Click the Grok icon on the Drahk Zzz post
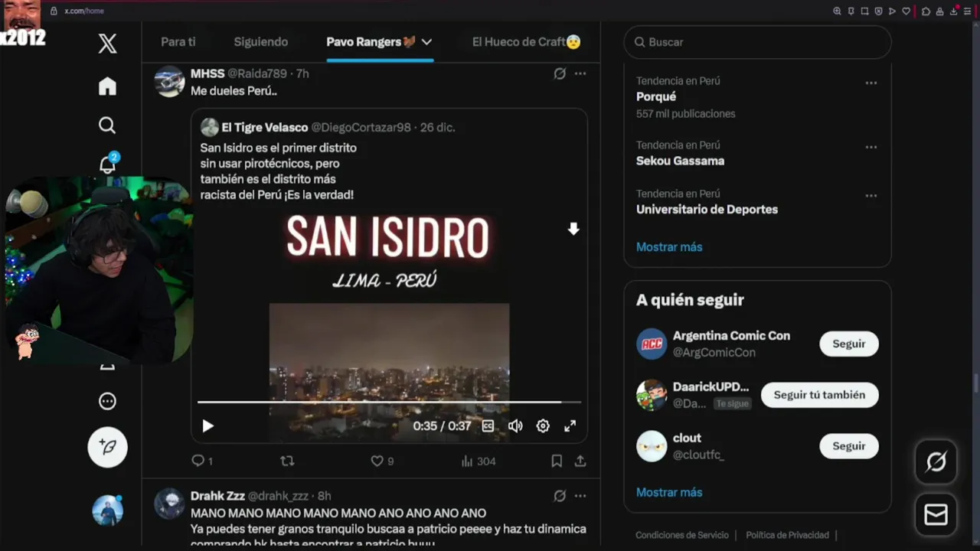This screenshot has width=980, height=551. point(560,496)
